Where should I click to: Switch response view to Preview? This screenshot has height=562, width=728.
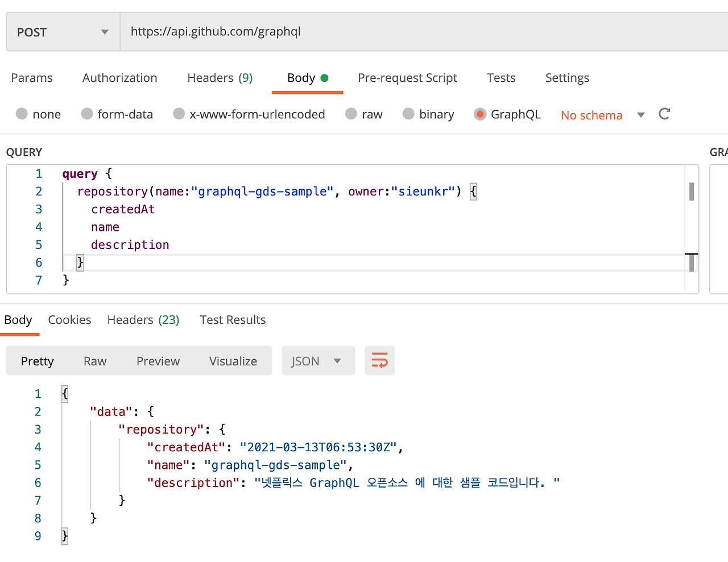click(x=158, y=360)
